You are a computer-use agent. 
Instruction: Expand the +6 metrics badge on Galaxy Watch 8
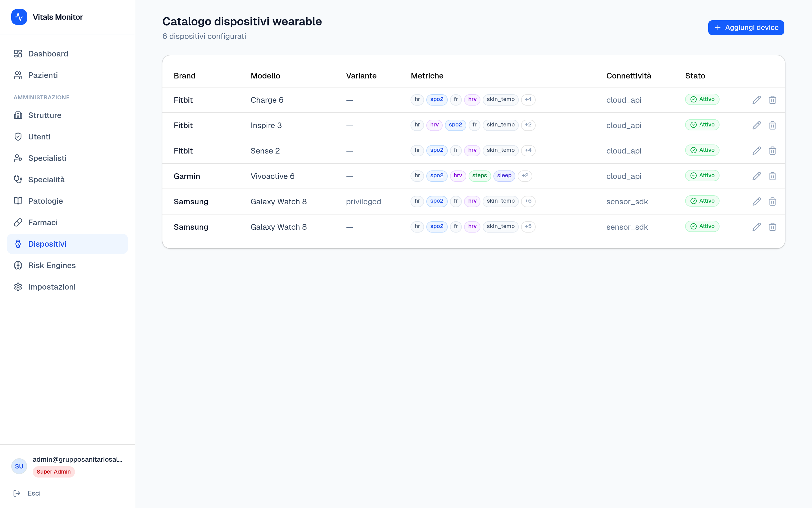click(x=528, y=201)
